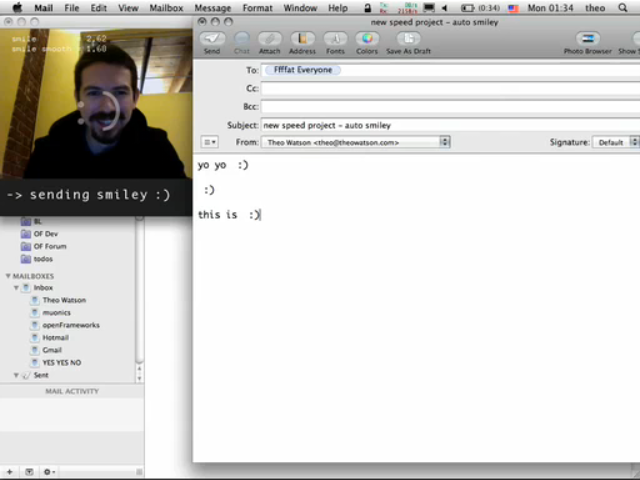Click the MAIL ACTIVITY header
640x480 pixels.
click(x=72, y=391)
